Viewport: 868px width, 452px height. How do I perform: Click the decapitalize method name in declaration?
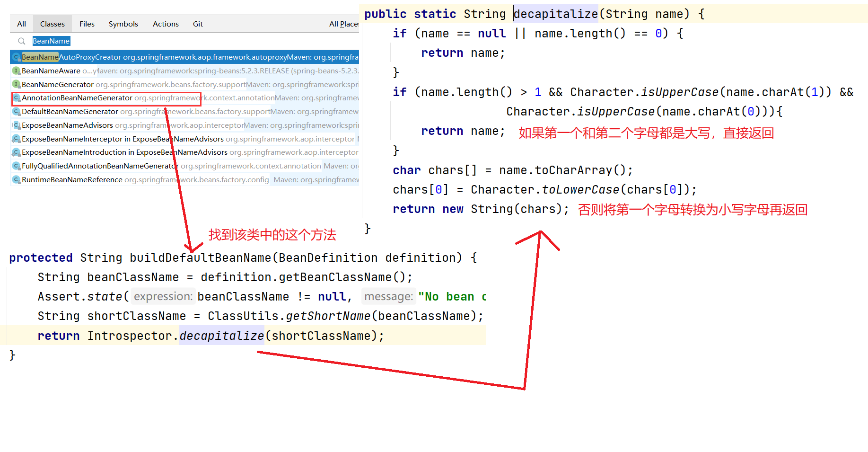tap(556, 14)
